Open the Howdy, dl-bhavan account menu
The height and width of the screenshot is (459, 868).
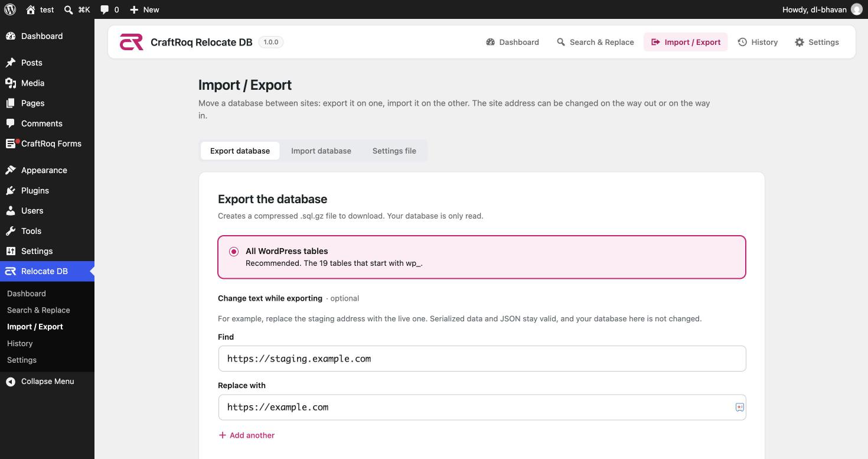point(822,9)
